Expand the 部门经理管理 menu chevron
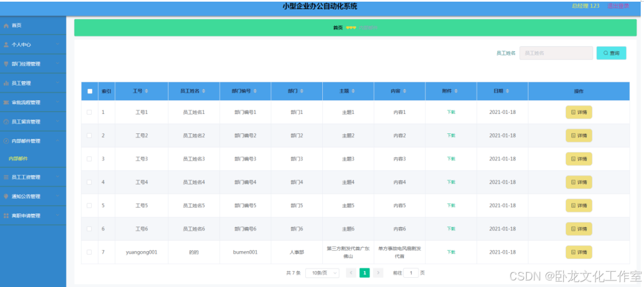Image resolution: width=644 pixels, height=287 pixels. tap(57, 64)
